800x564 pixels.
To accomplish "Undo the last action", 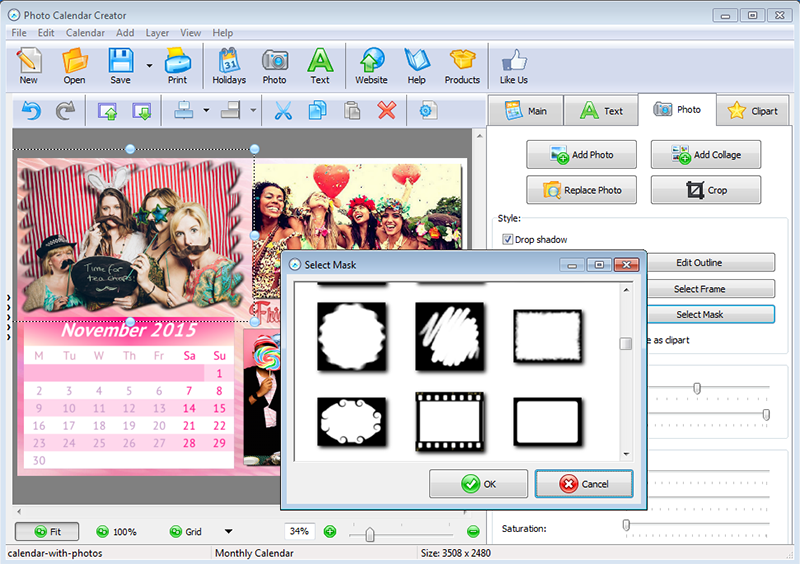I will pyautogui.click(x=32, y=110).
